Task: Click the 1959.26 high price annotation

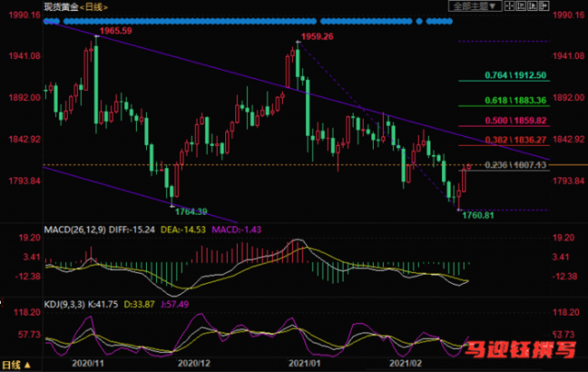Action: (317, 37)
